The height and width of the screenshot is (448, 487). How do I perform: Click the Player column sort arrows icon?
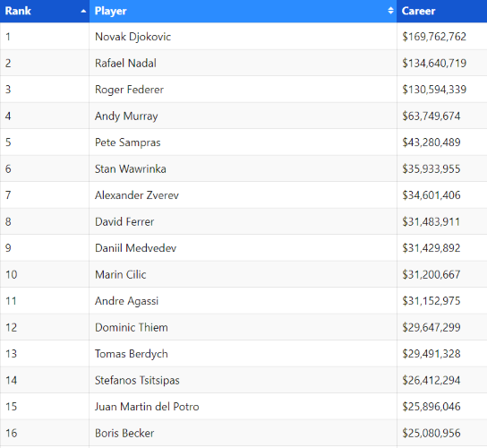coord(390,11)
